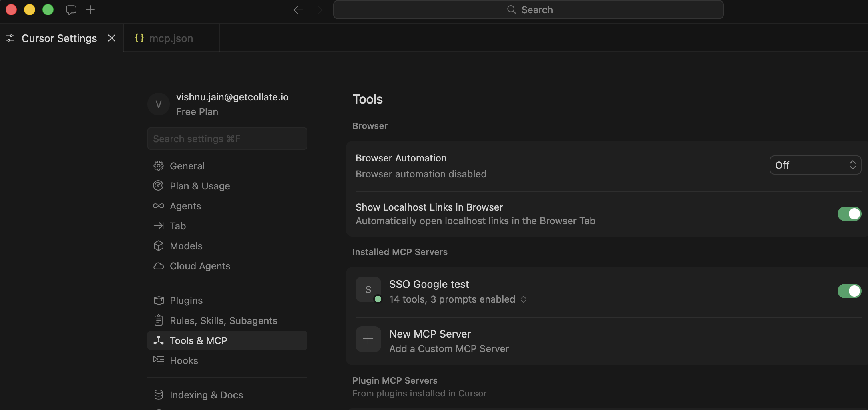Click New MCP Server label
This screenshot has width=868, height=410.
(430, 334)
